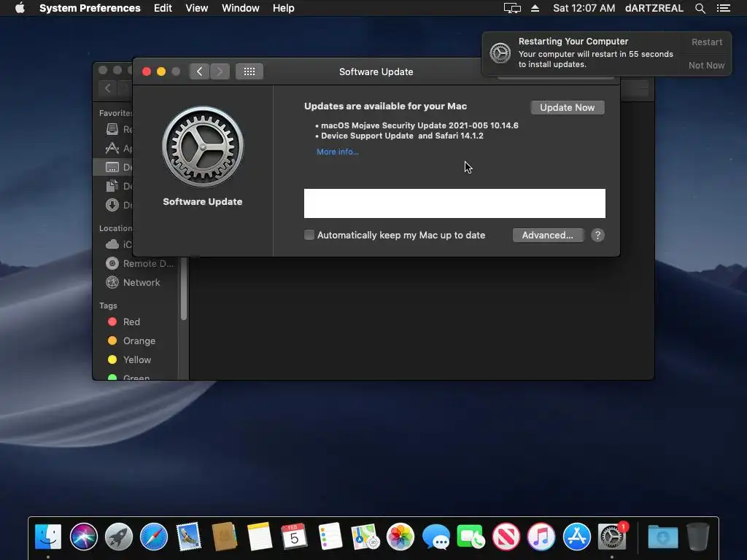Show all preferences grid button
This screenshot has height=560, width=747.
tap(249, 71)
